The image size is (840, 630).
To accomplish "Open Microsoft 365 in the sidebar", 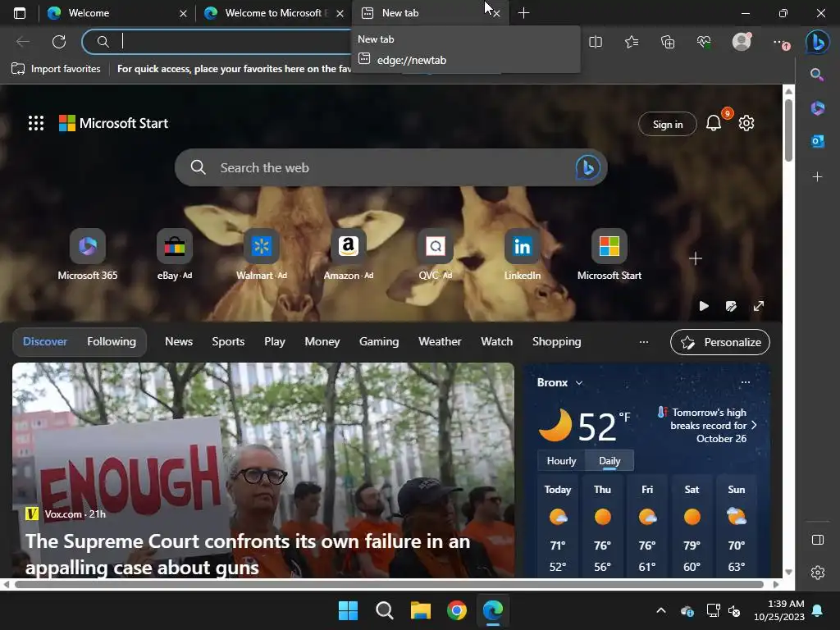I will click(x=818, y=108).
